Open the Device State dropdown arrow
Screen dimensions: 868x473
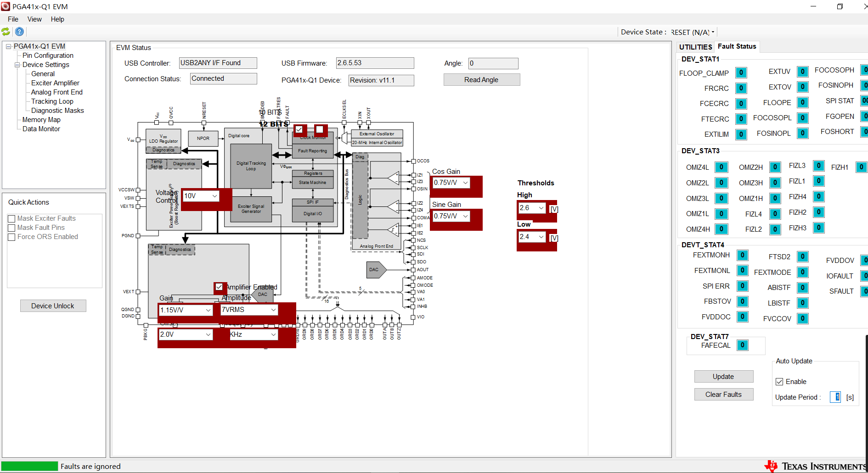(x=713, y=32)
